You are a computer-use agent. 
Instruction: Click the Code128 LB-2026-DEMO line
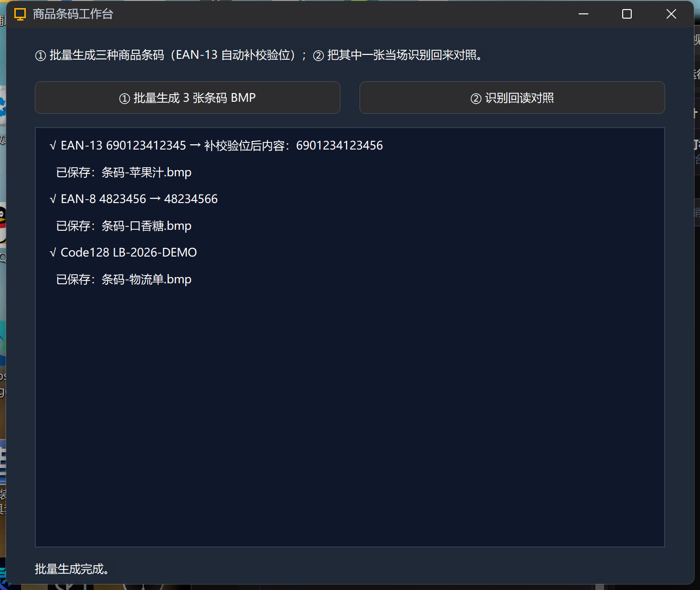coord(123,252)
